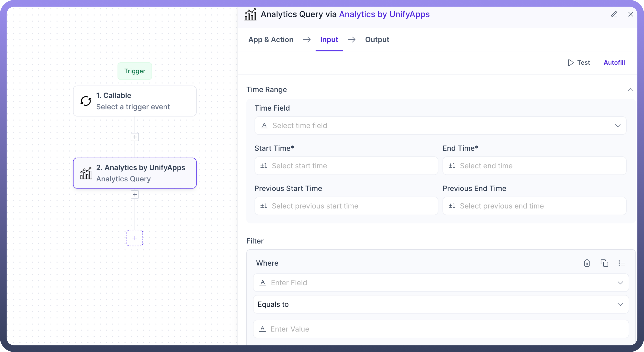The width and height of the screenshot is (644, 352).
Task: Click the Callable trigger refresh icon
Action: pos(86,101)
